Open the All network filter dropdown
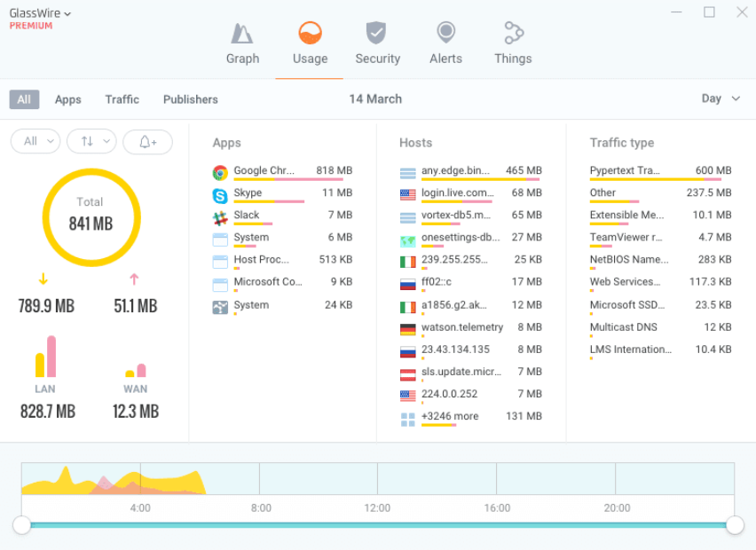 (35, 142)
